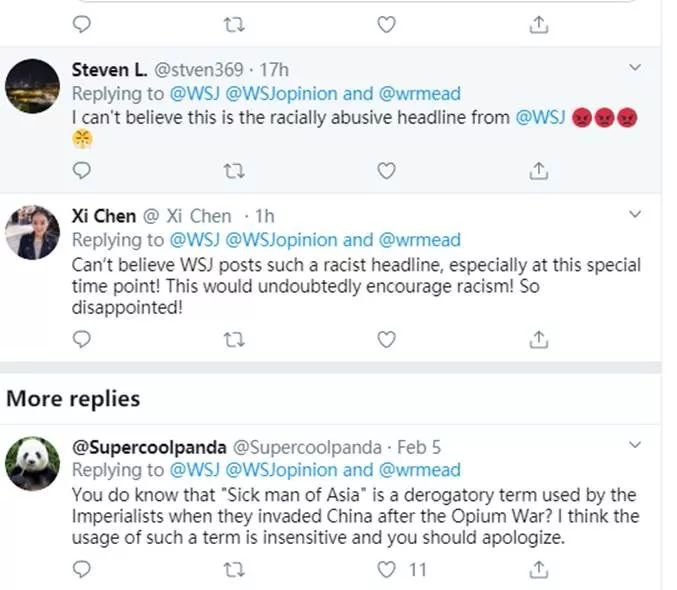Like Steven L.'s tweet
This screenshot has width=677, height=590.
tap(386, 171)
